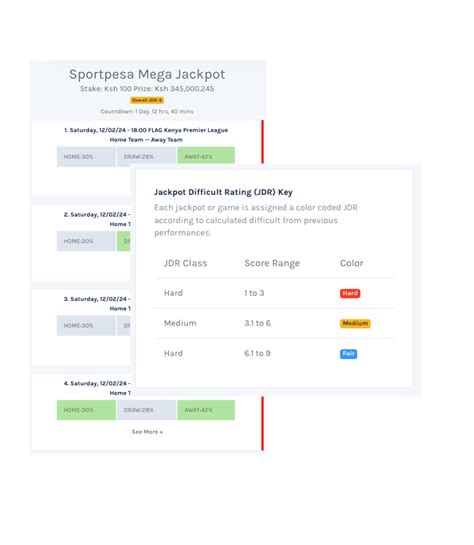Viewport: 474px width, 545px height.
Task: Click the yellow Medium color badge
Action: (355, 324)
